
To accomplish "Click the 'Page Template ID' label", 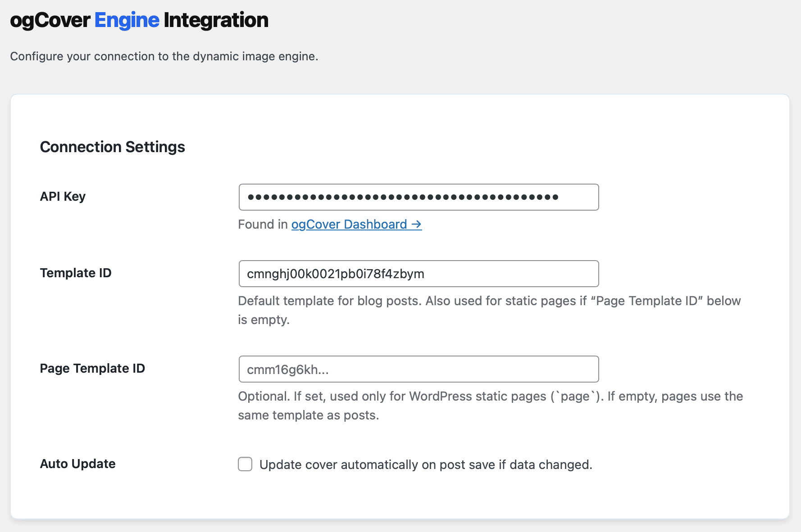I will point(92,368).
